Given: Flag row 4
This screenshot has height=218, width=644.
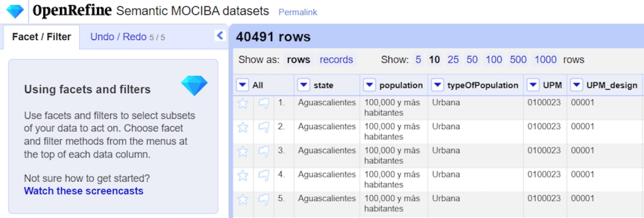Looking at the screenshot, I should (x=263, y=175).
